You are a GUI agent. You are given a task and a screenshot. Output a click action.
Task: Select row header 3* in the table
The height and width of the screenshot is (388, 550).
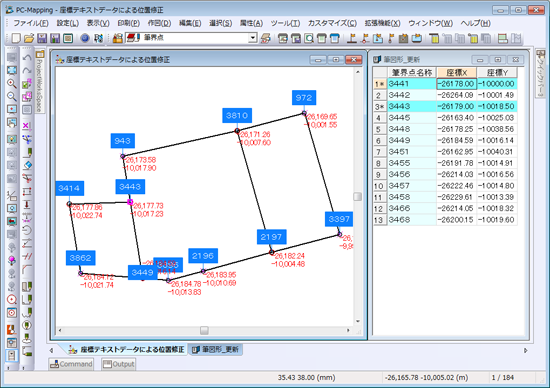[380, 106]
